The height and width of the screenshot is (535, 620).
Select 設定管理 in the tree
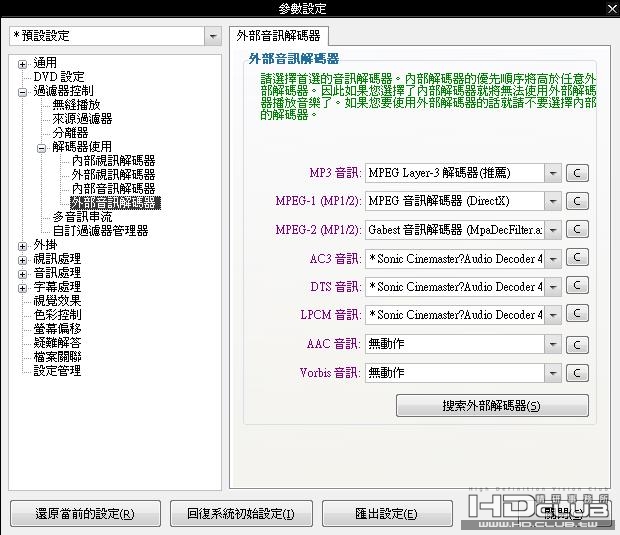click(57, 371)
